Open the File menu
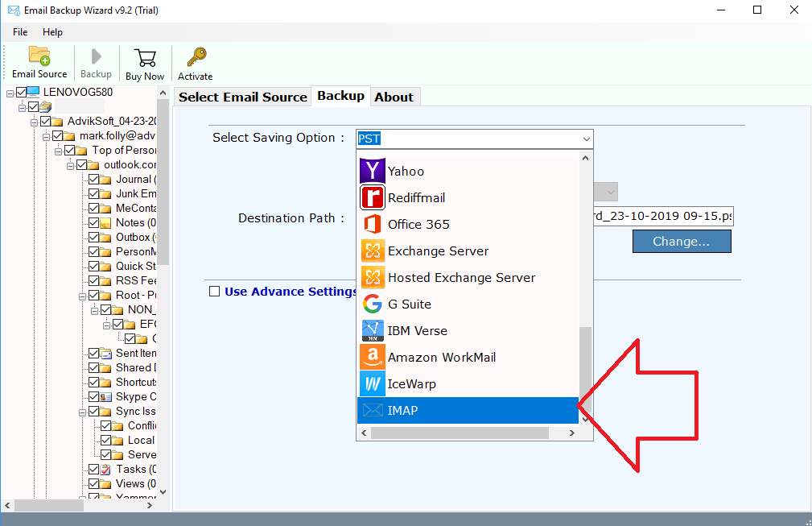 [20, 32]
